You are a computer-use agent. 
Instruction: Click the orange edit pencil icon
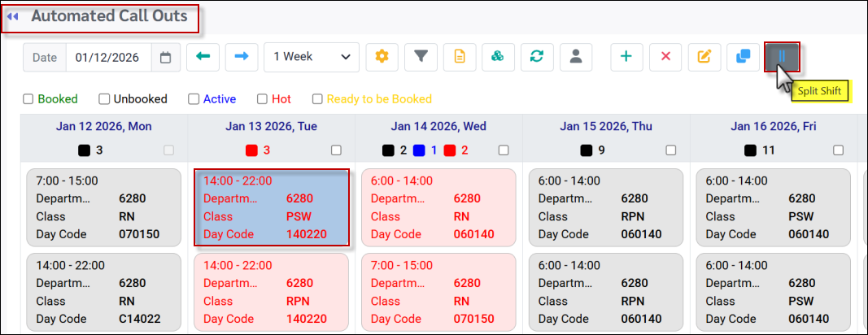(x=704, y=57)
